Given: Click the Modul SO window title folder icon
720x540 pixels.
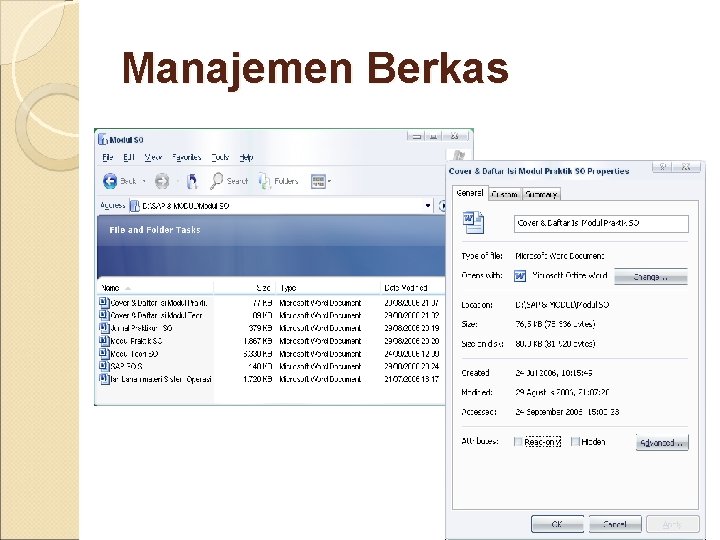Looking at the screenshot, I should pyautogui.click(x=103, y=140).
